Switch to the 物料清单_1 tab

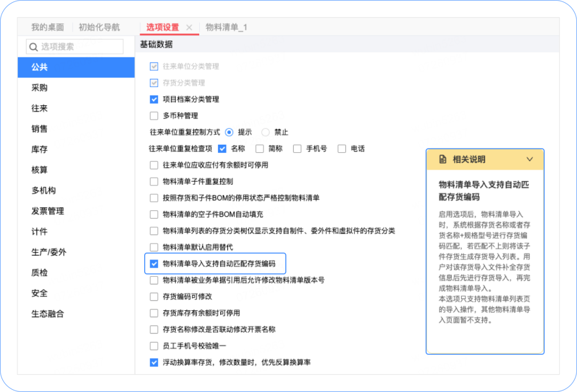click(227, 27)
